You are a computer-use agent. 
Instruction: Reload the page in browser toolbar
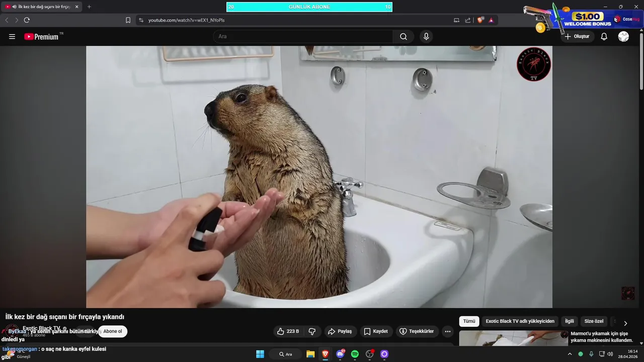click(27, 20)
